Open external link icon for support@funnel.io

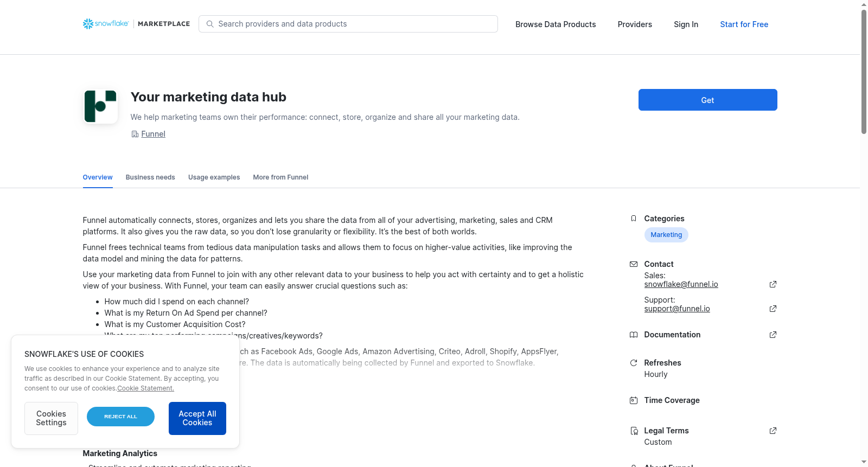click(773, 309)
